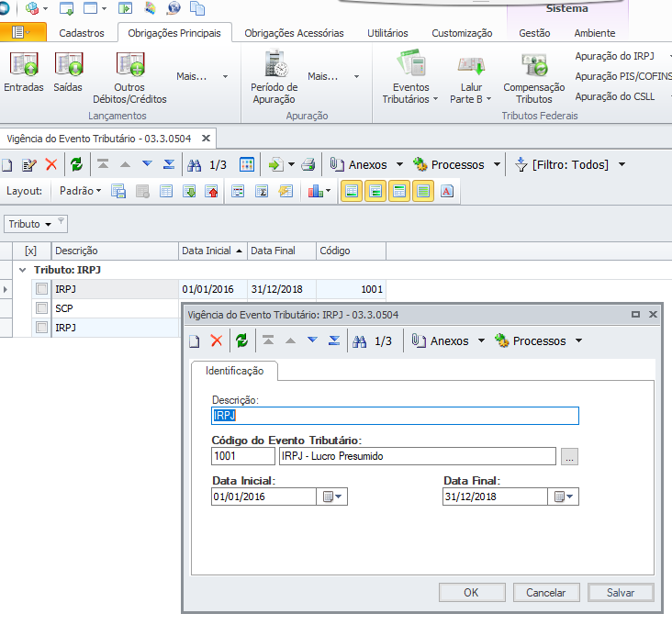This screenshot has height=636, width=672.
Task: Print the list with printer icon
Action: click(308, 164)
